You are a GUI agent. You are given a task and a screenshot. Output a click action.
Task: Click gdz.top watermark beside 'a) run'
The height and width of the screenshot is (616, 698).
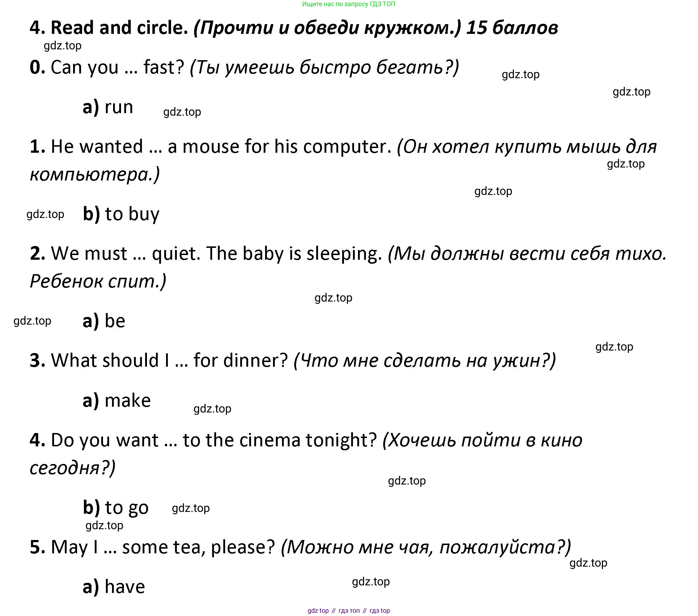[182, 112]
